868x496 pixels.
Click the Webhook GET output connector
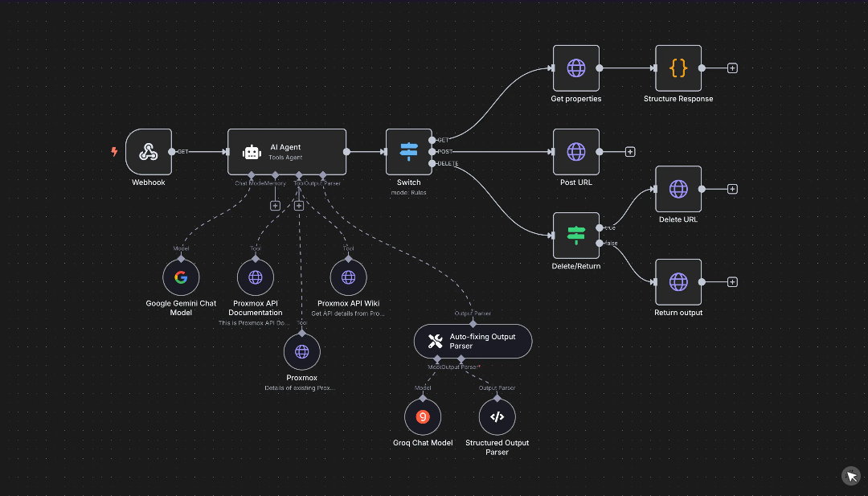[x=172, y=152]
